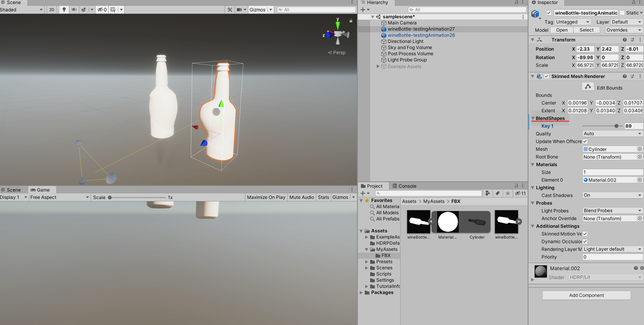
Task: Toggle scene audio speaker icon
Action: click(74, 9)
